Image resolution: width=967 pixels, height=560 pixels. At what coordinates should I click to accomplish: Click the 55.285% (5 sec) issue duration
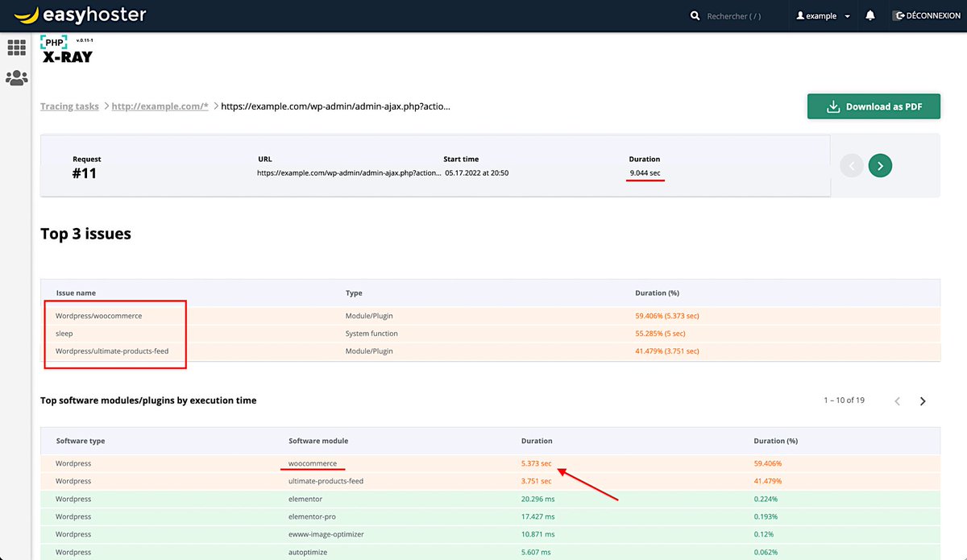tap(660, 334)
